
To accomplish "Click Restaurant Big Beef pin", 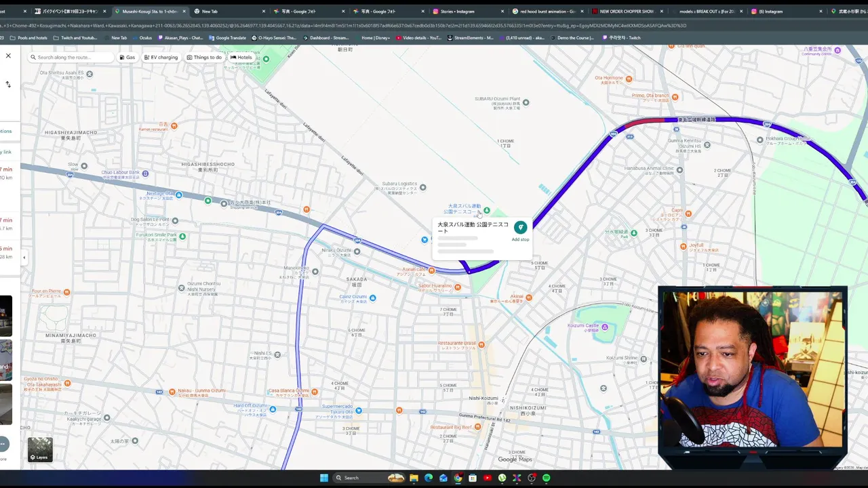I will click(479, 427).
